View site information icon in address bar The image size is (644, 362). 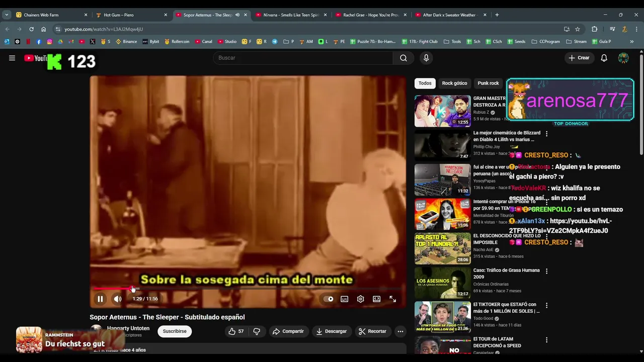[x=58, y=29]
